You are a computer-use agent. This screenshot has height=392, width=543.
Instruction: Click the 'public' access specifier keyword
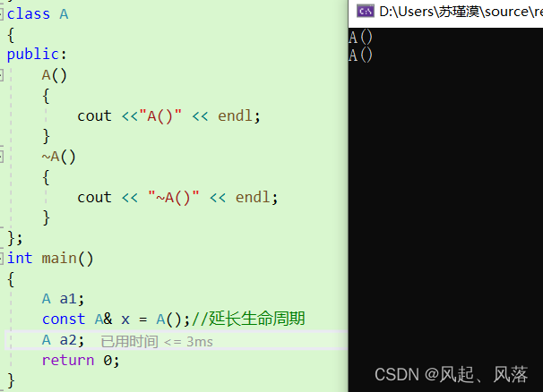point(33,55)
